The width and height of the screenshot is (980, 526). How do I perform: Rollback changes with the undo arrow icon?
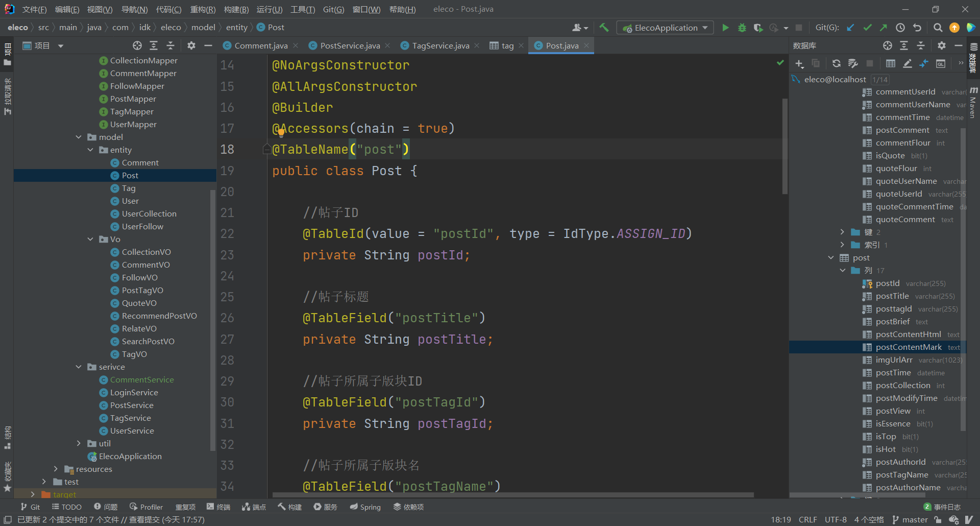(917, 28)
